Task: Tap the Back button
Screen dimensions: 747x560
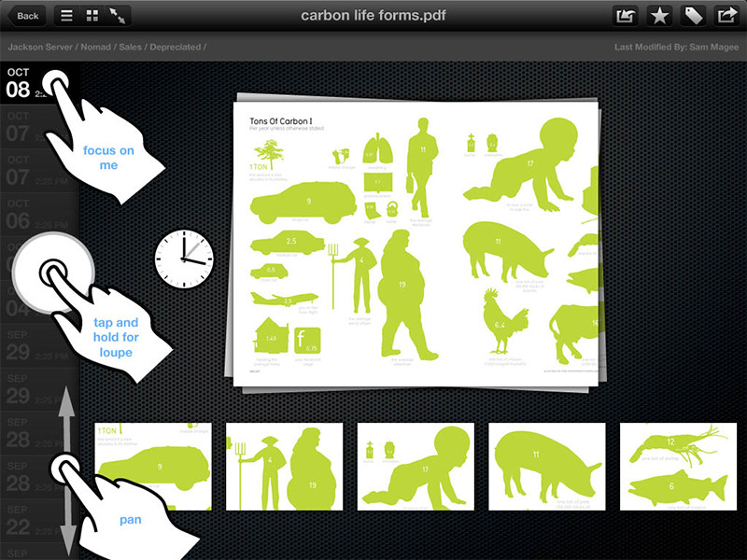Action: [26, 15]
